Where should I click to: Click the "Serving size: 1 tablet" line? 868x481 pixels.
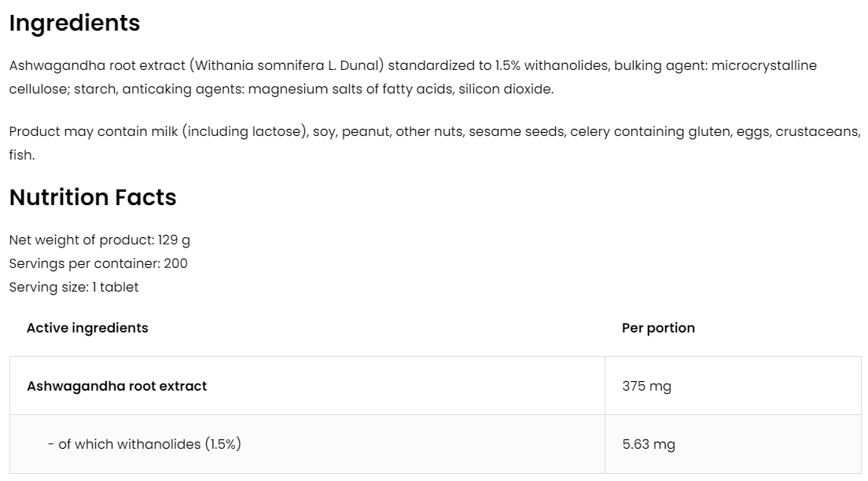74,287
